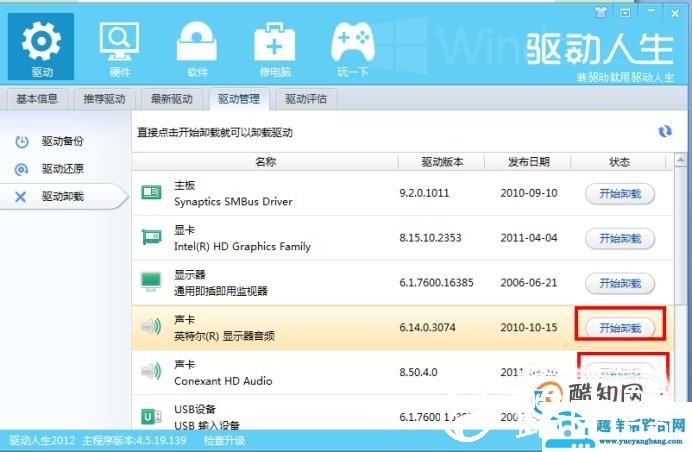Open the title bar menu icon
This screenshot has height=452, width=692.
coord(625,13)
